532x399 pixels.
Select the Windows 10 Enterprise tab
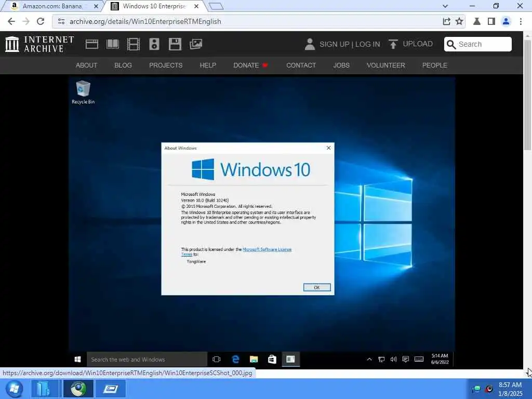154,6
